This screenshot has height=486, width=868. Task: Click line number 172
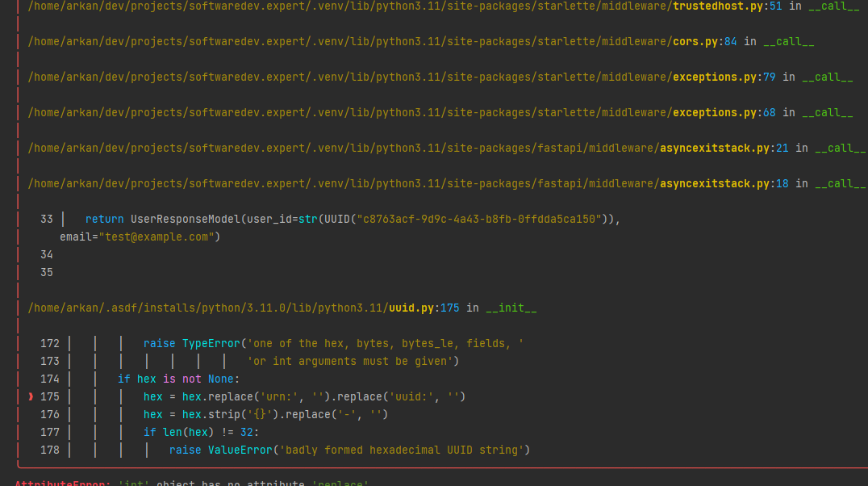point(50,344)
